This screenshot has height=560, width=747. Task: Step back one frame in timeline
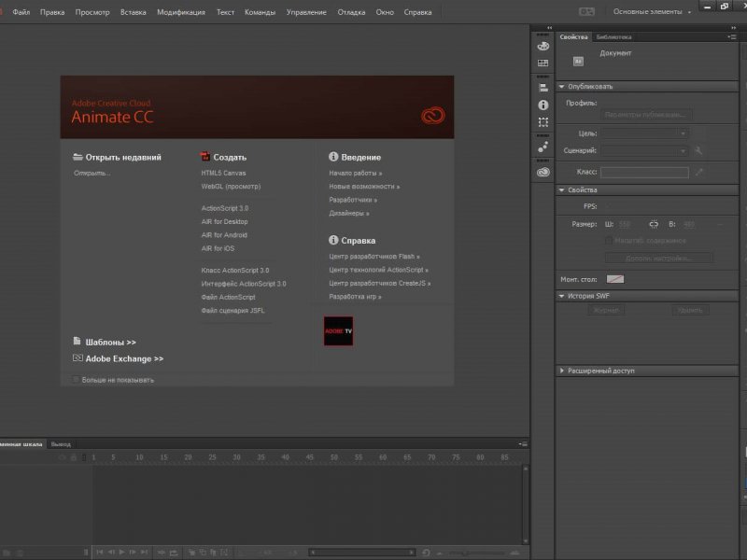(x=111, y=552)
